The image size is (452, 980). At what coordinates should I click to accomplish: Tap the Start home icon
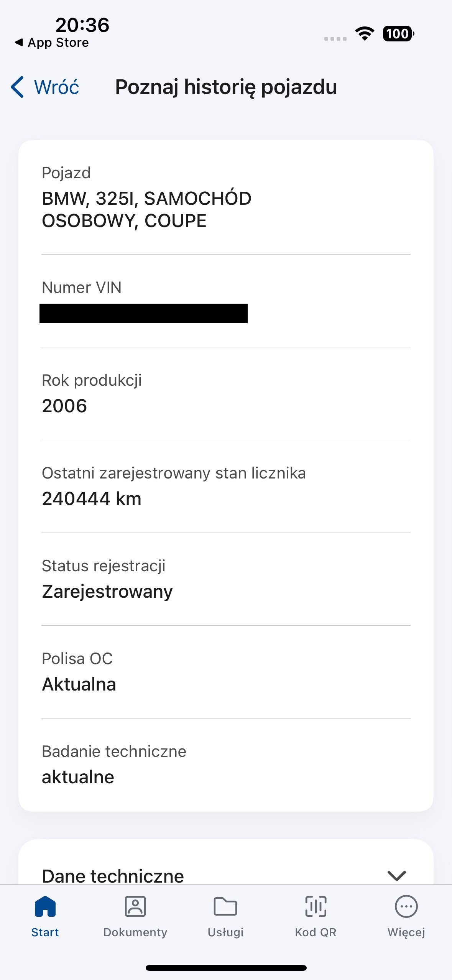point(45,906)
